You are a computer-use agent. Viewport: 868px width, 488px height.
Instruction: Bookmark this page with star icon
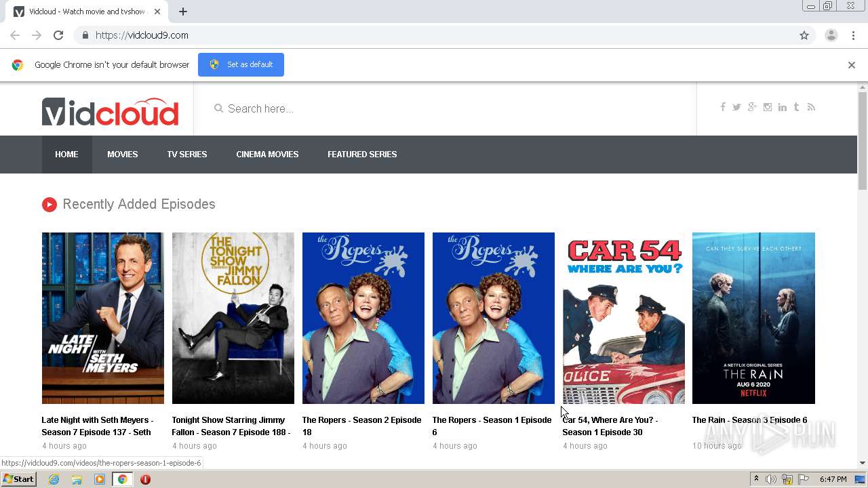[x=804, y=35]
